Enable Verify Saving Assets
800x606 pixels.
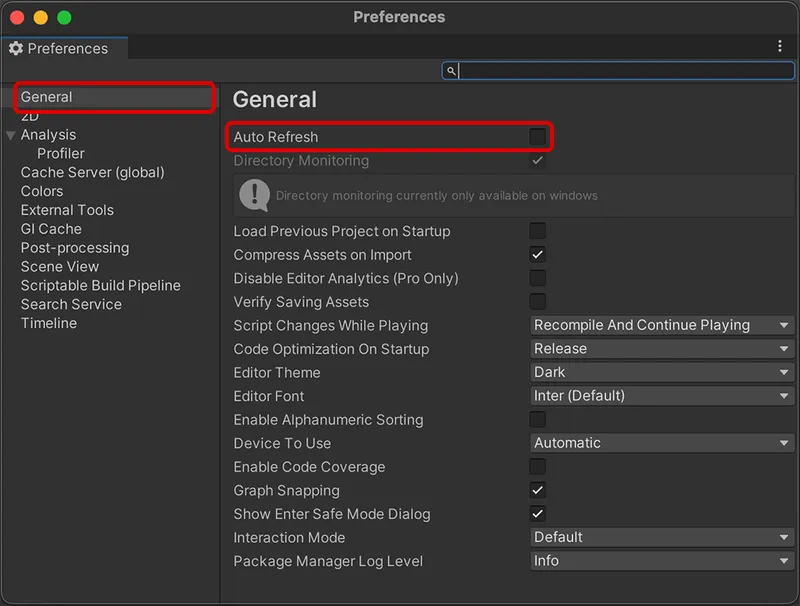coord(537,301)
